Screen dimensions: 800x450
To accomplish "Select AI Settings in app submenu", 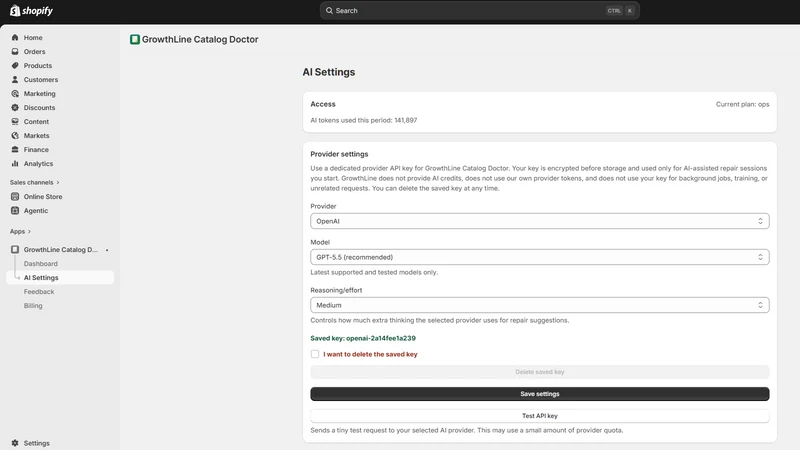I will (x=60, y=278).
